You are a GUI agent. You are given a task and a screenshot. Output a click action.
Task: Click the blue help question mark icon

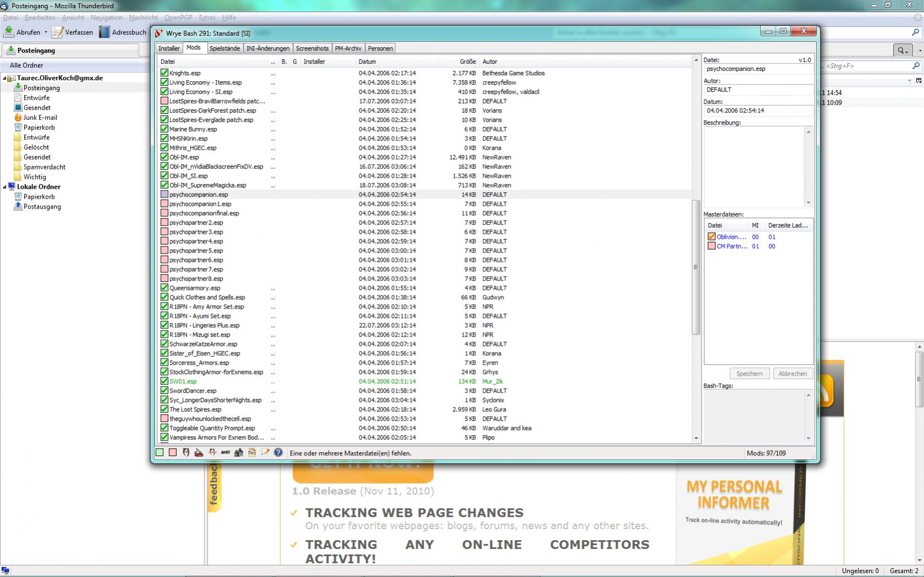278,452
